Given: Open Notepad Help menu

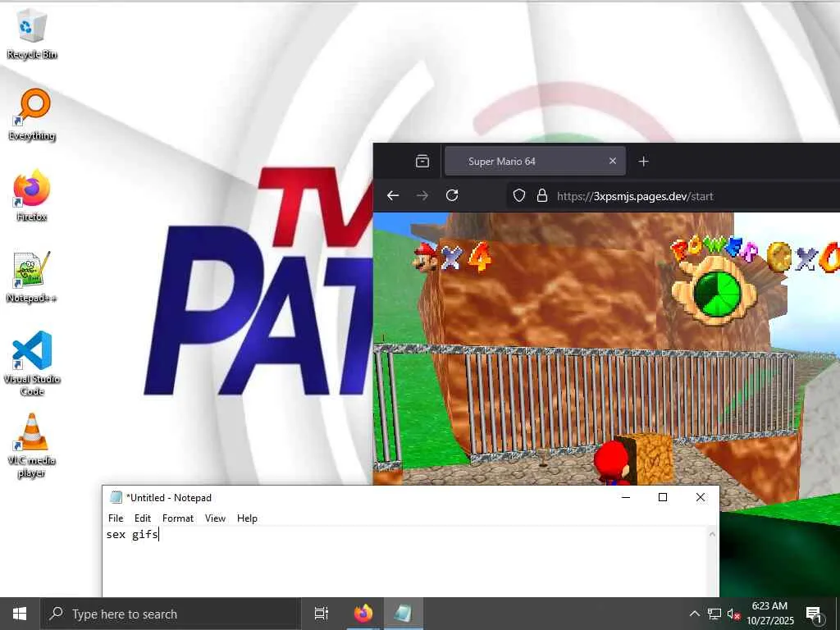Looking at the screenshot, I should pyautogui.click(x=247, y=518).
